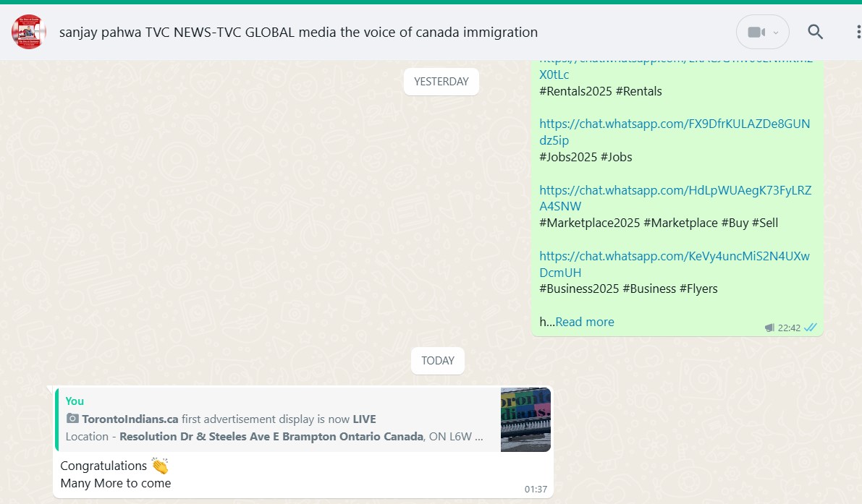The width and height of the screenshot is (862, 504).
Task: Open the three-dot chat menu
Action: pyautogui.click(x=858, y=33)
